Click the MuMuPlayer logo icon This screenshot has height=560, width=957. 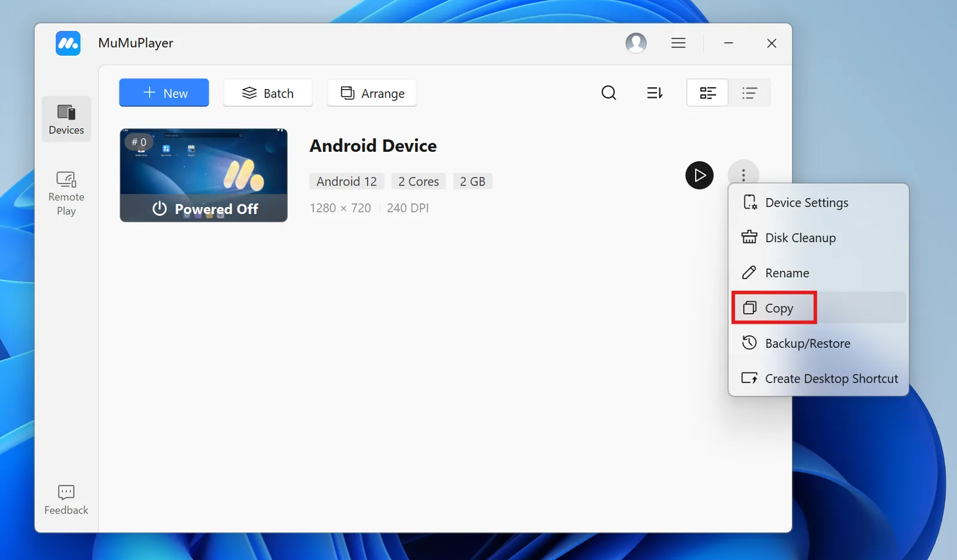[x=68, y=43]
